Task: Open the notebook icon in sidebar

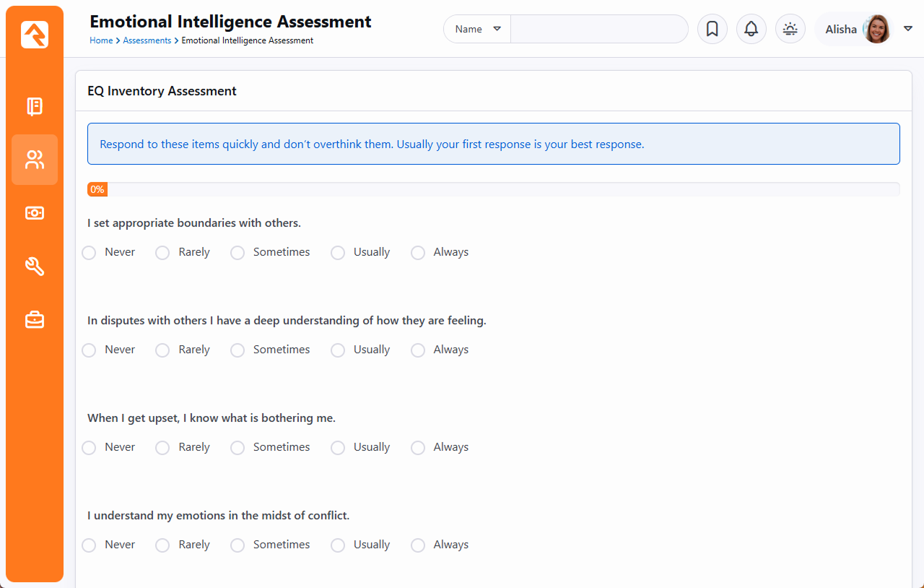Action: tap(35, 107)
